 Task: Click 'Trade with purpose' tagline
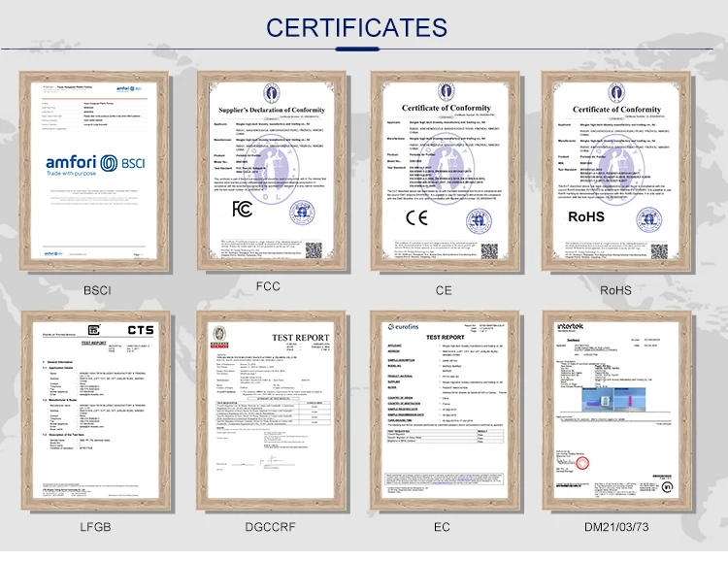pyautogui.click(x=71, y=173)
